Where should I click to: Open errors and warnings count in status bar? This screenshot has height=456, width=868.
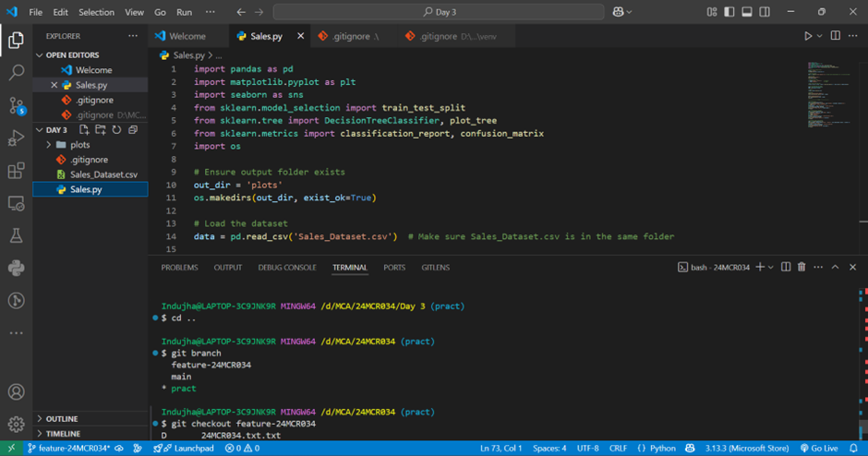pyautogui.click(x=242, y=449)
